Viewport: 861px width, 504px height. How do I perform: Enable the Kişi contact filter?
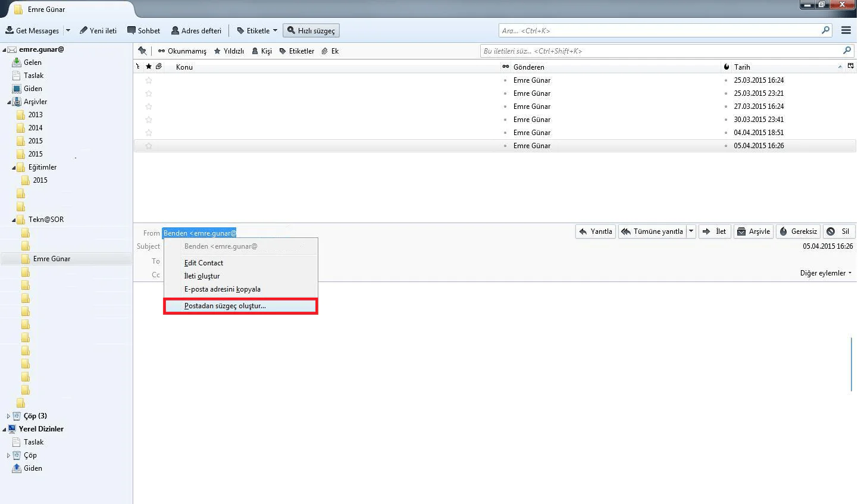click(261, 51)
